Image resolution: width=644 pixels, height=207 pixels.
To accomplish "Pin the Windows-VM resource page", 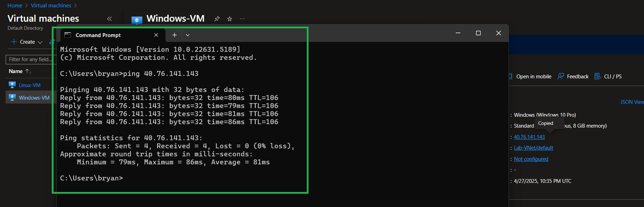I will (x=217, y=19).
